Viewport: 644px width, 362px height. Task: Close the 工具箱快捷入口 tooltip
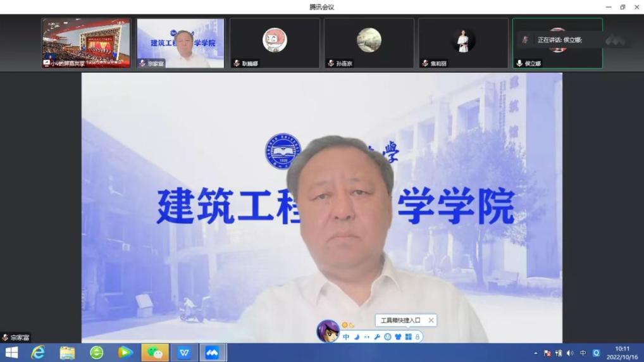point(431,320)
